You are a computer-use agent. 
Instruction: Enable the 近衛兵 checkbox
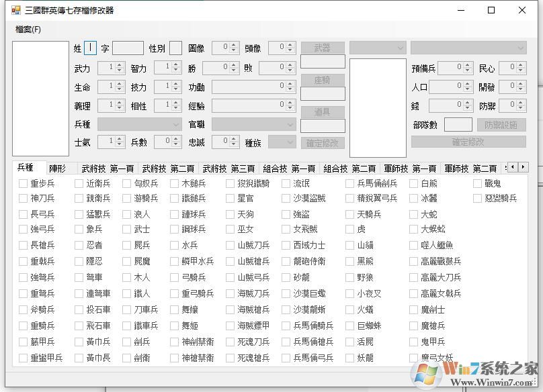tap(79, 183)
